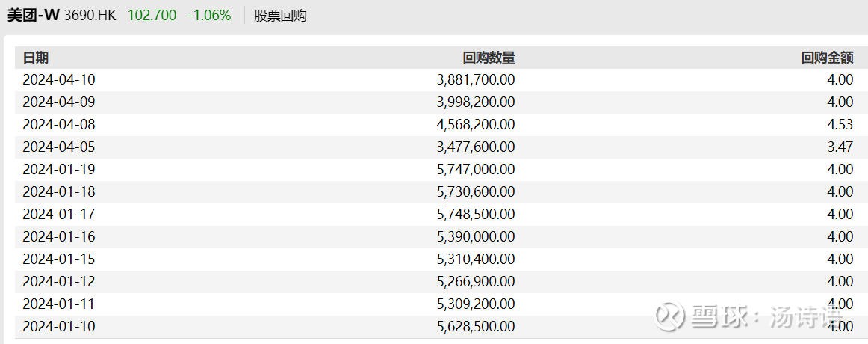Viewport: 868px width, 344px height.
Task: Sort by the 日期 column header
Action: (x=35, y=58)
